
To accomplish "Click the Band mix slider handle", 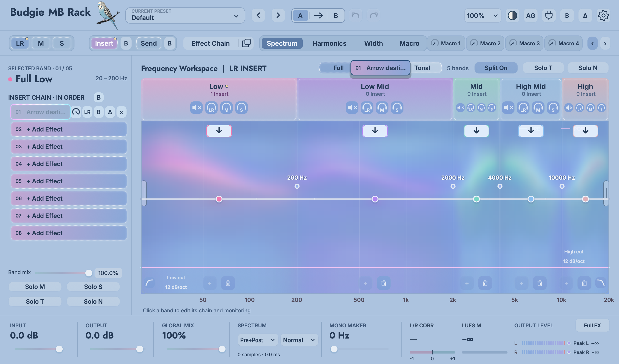I will [89, 273].
